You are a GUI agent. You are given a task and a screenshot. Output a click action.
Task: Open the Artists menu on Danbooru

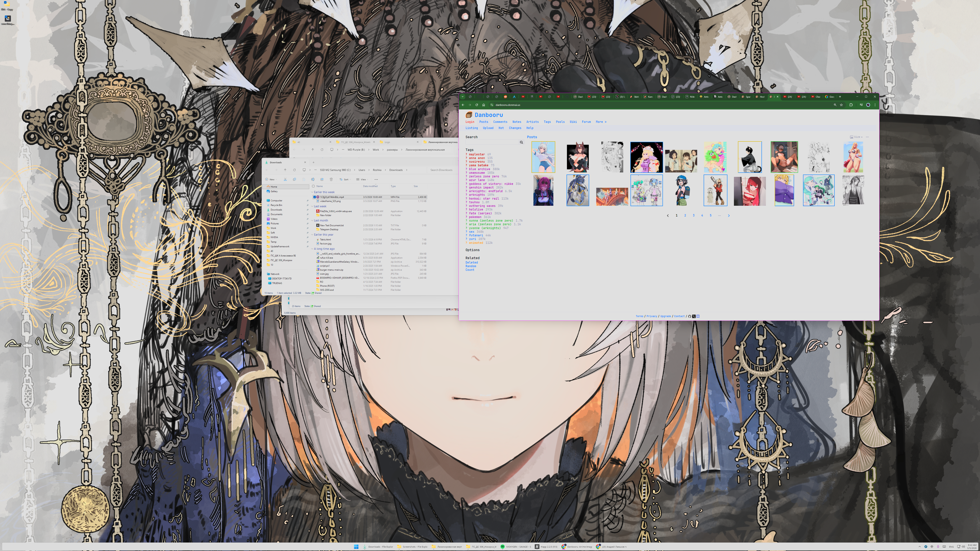click(532, 122)
